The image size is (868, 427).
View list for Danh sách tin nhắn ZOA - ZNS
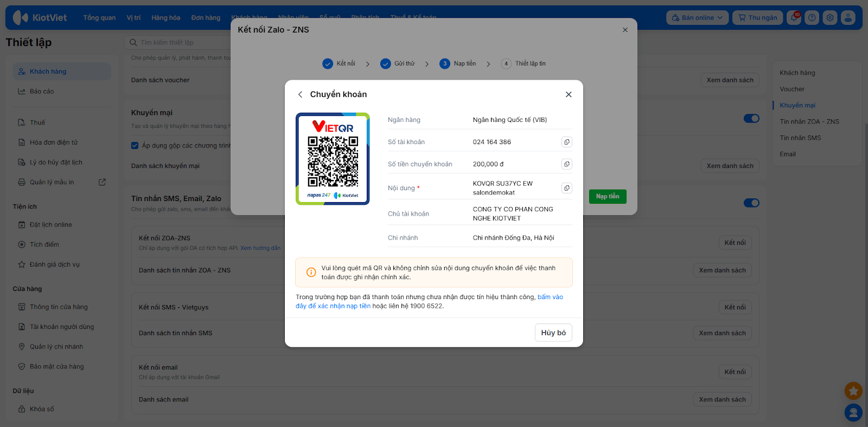click(x=722, y=270)
